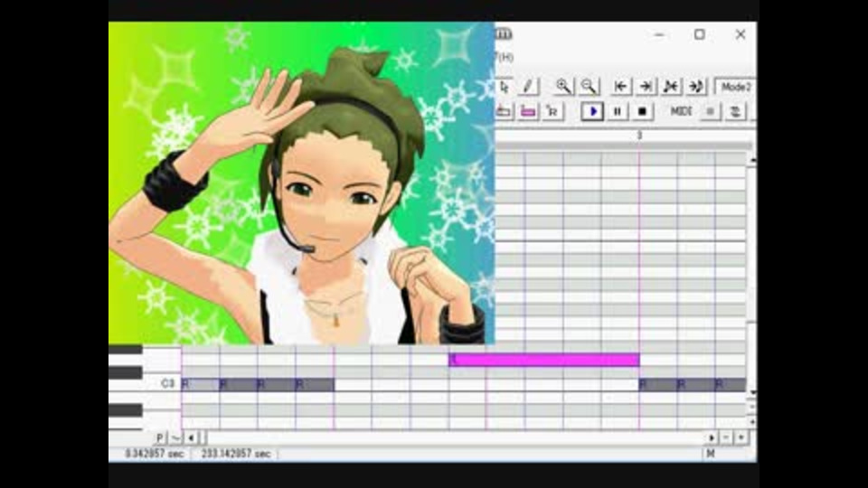The width and height of the screenshot is (868, 488).
Task: Click horizontal scrollbar left arrow
Action: (191, 437)
